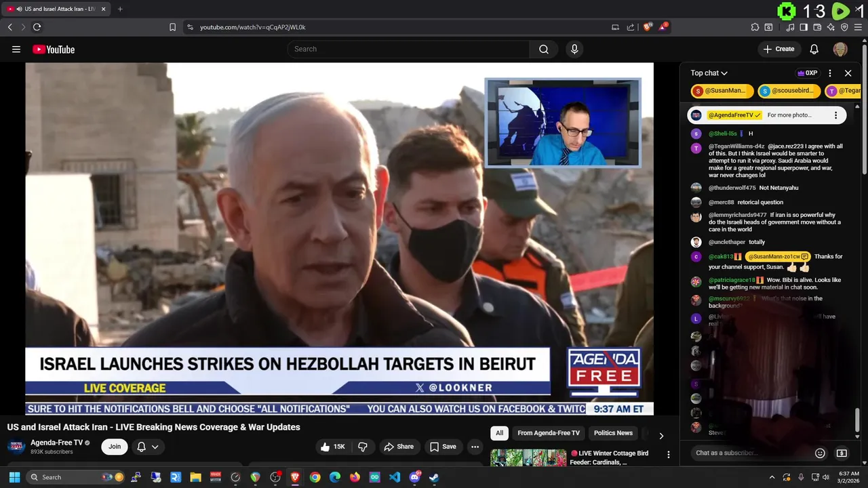
Task: Open YouTube notifications bell
Action: point(814,49)
